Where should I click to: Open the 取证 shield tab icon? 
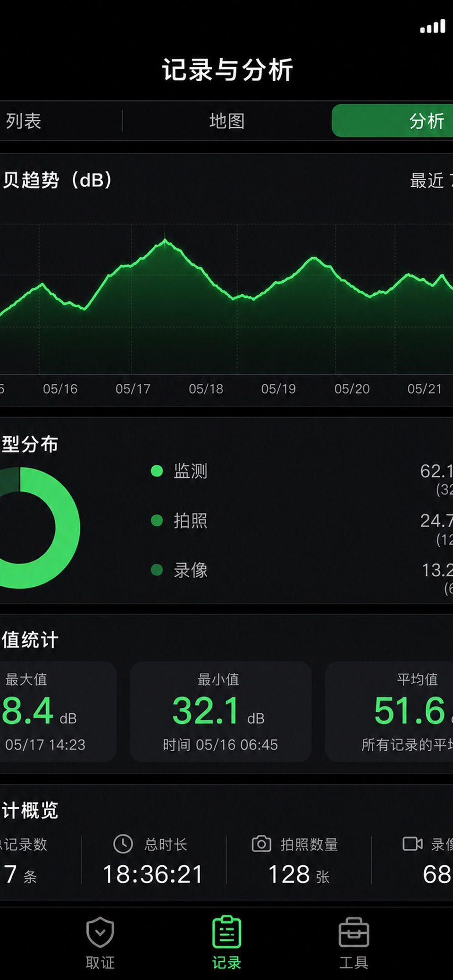(x=100, y=932)
